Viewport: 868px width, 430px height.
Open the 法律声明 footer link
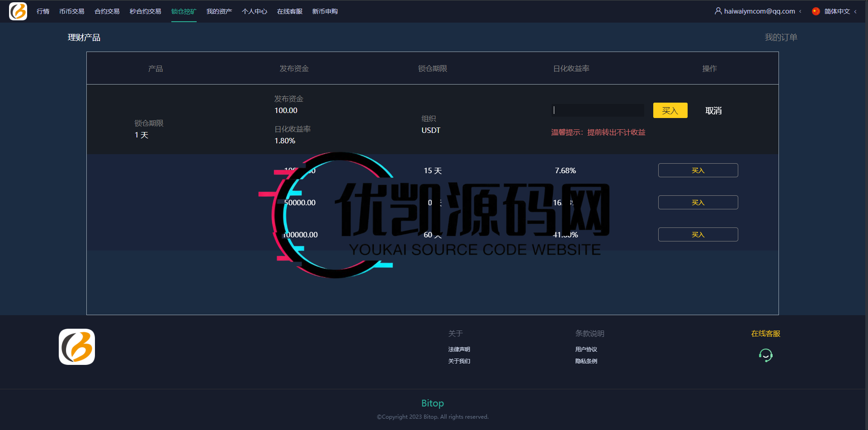point(459,349)
